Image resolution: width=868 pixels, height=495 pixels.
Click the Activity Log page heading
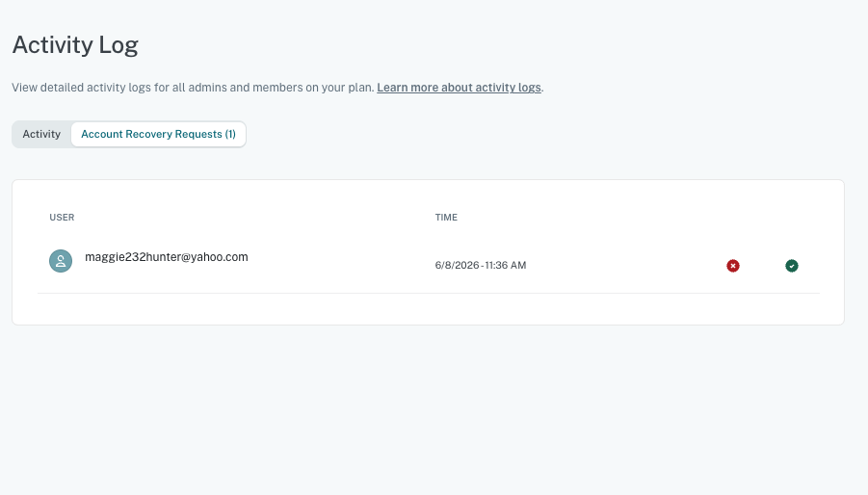click(x=75, y=45)
